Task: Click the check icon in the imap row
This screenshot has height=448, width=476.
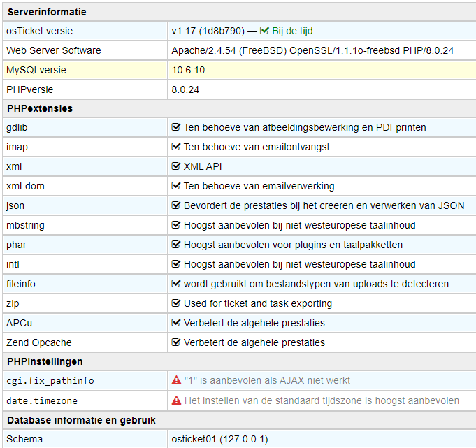Action: click(x=175, y=147)
